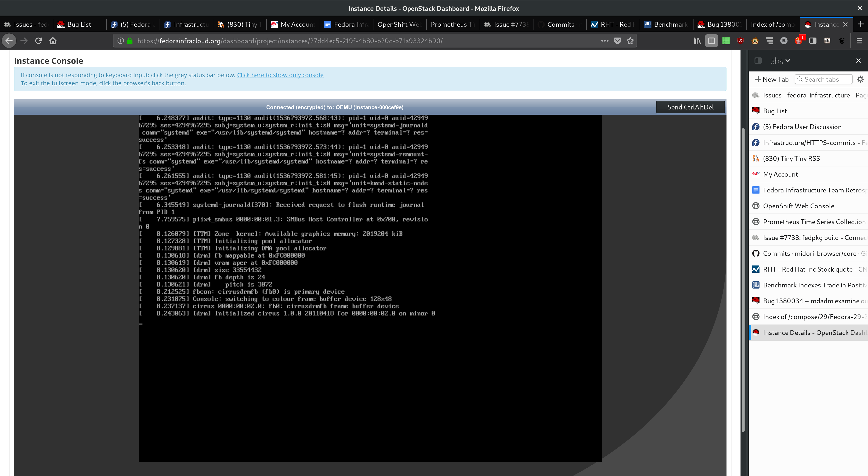Select (830) Tiny Tiny RSS sidebar entry

tap(808, 159)
